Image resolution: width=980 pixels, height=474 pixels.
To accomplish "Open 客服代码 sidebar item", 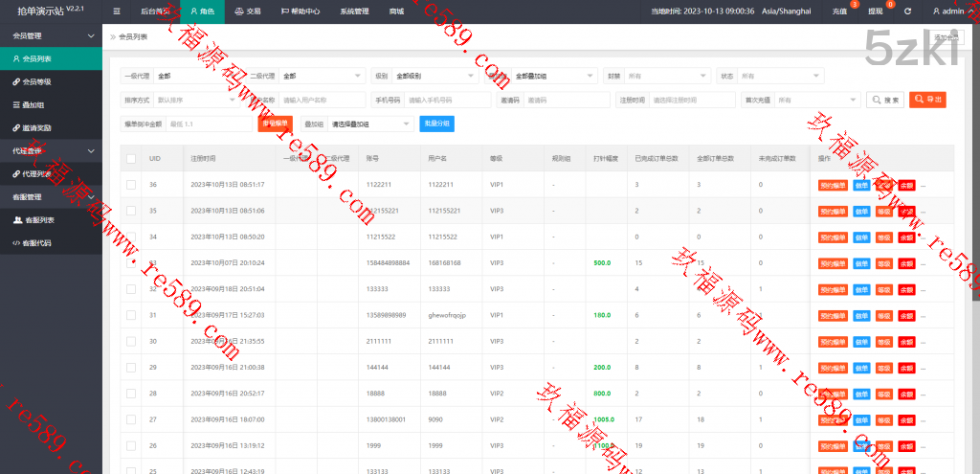I will point(37,243).
